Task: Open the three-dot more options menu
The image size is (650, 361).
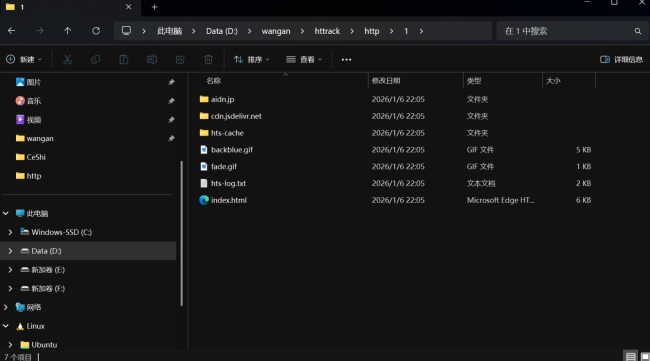Action: (x=346, y=60)
